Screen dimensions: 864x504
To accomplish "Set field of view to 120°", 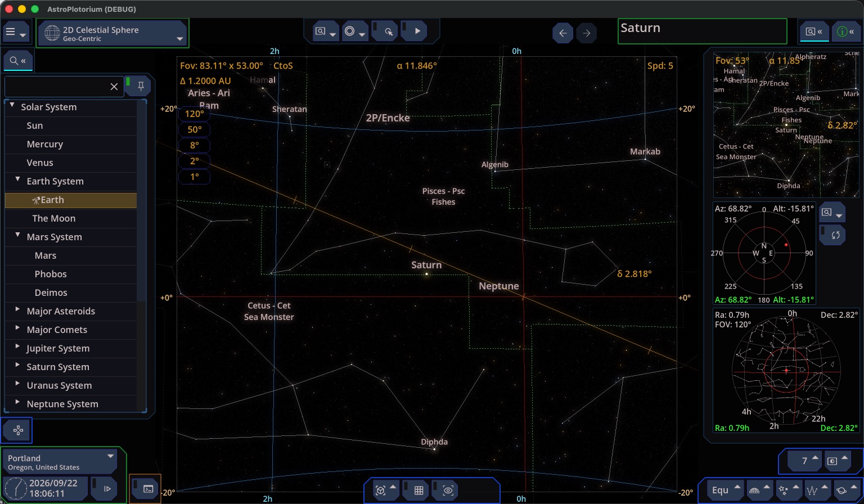I will (194, 114).
